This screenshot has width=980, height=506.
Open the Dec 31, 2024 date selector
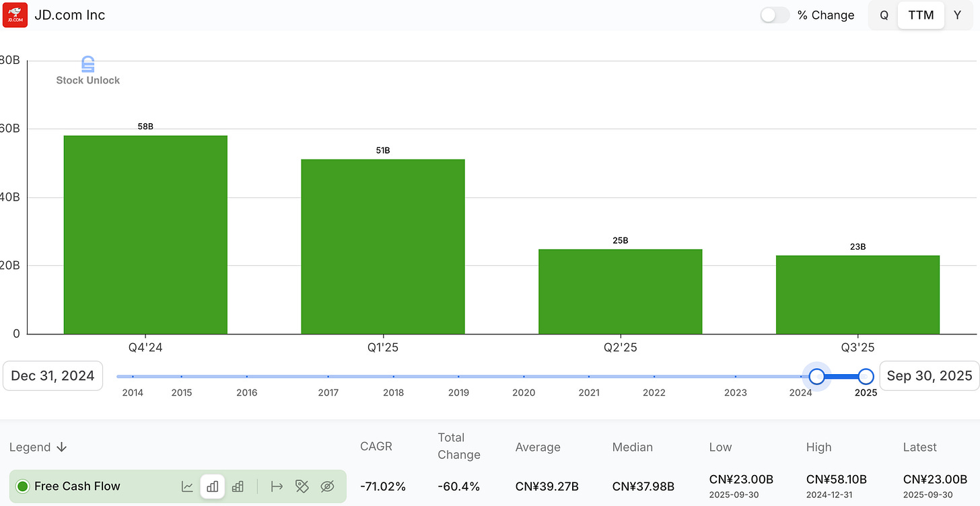[x=53, y=375]
